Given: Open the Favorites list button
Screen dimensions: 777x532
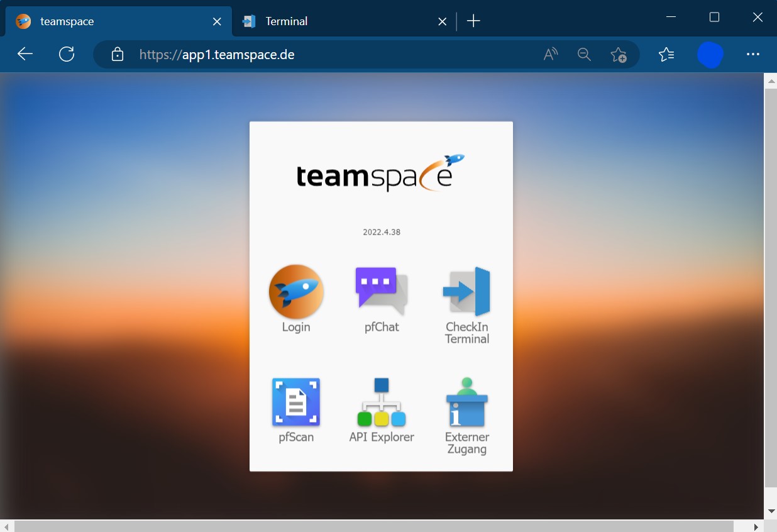Looking at the screenshot, I should coord(666,55).
